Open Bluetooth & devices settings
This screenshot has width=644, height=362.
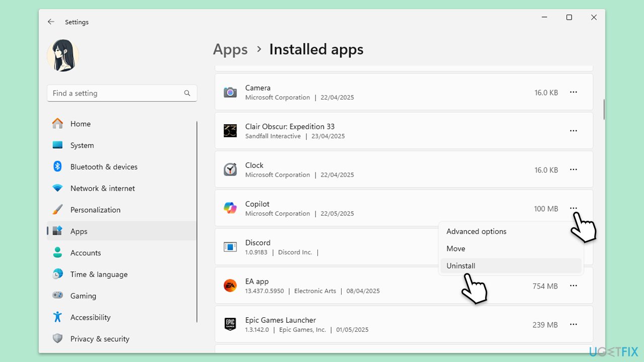[122, 167]
